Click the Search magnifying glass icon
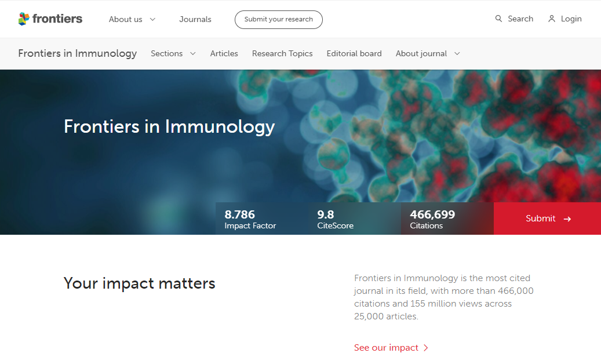 [498, 19]
